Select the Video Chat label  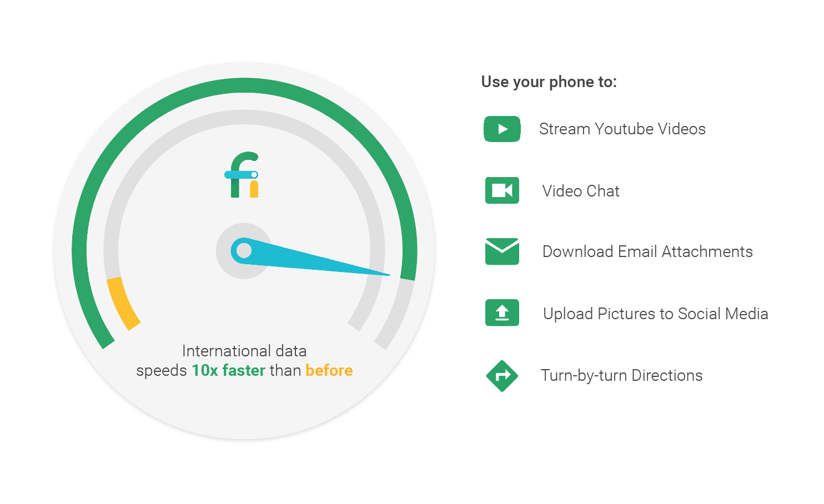coord(581,191)
